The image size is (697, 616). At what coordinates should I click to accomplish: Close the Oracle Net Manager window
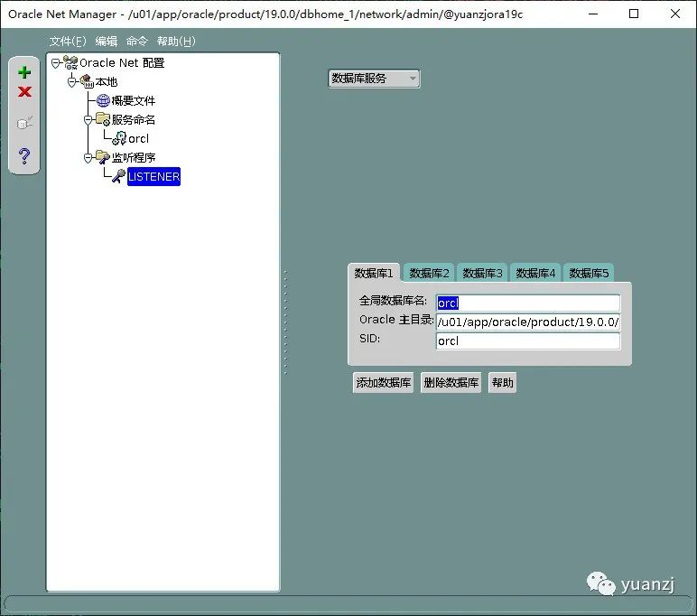pyautogui.click(x=675, y=14)
